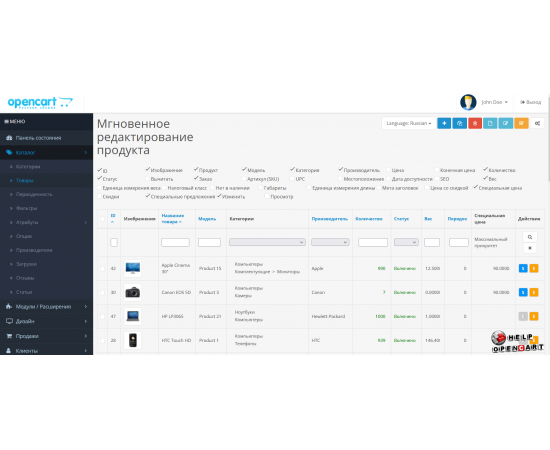Image resolution: width=550 pixels, height=450 pixels.
Task: Enable the Просмотр checkbox
Action: [x=267, y=196]
